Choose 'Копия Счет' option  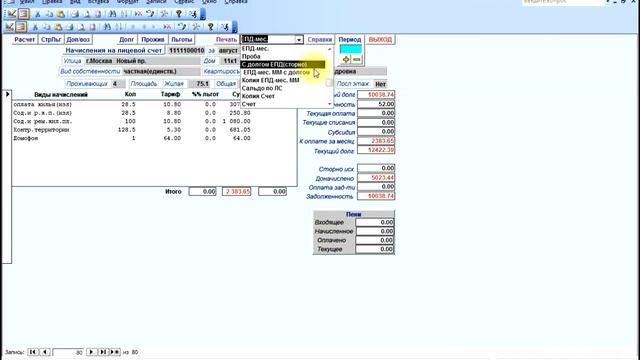click(258, 96)
